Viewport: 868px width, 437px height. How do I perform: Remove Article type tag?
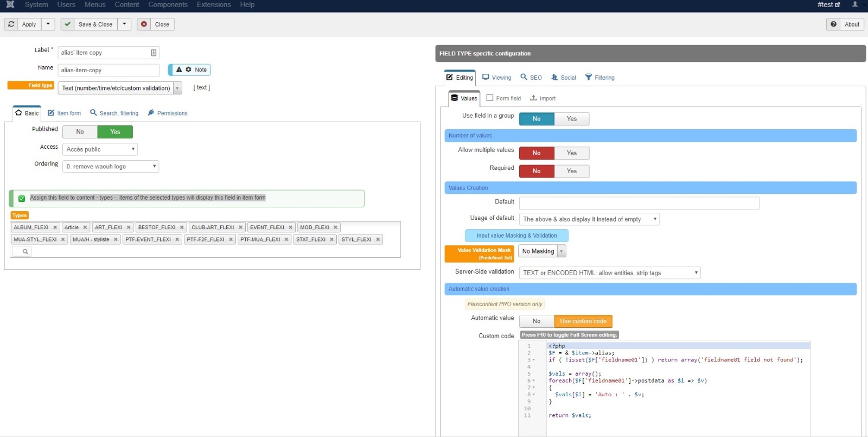click(x=85, y=227)
